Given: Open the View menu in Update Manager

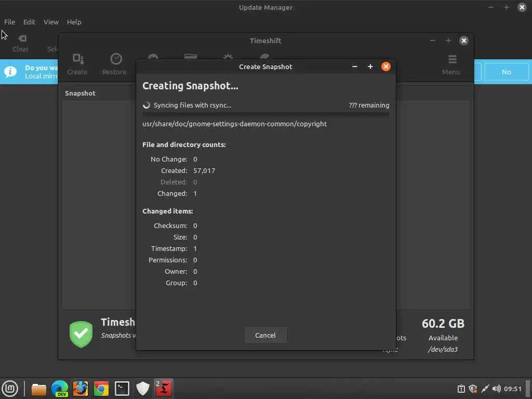Looking at the screenshot, I should tap(51, 22).
